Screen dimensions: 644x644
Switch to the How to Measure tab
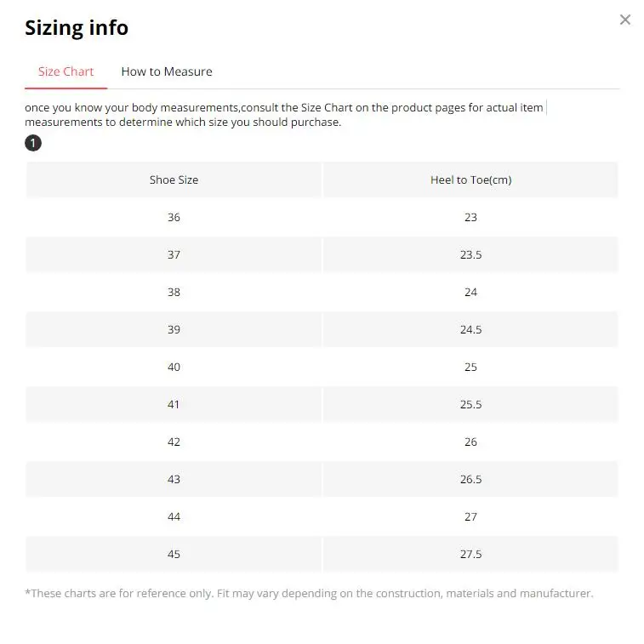tap(167, 71)
